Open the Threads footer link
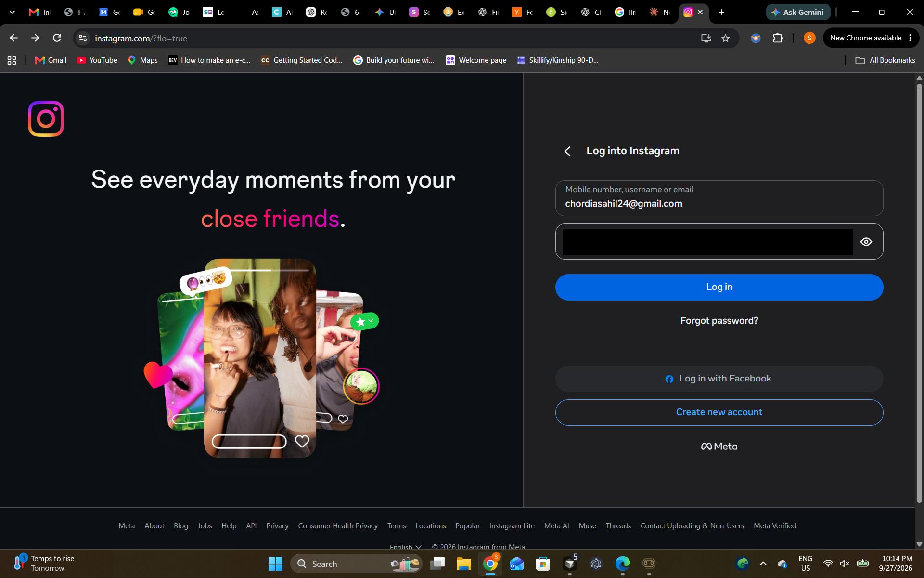The width and height of the screenshot is (924, 578). [x=618, y=526]
